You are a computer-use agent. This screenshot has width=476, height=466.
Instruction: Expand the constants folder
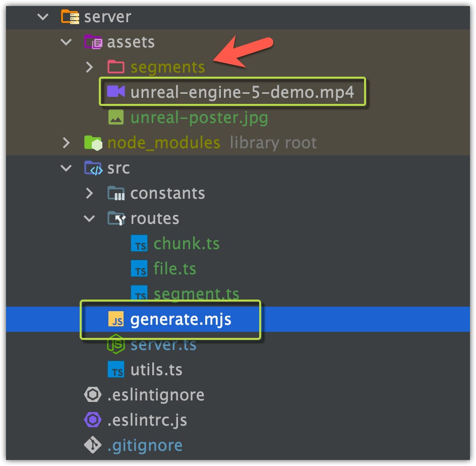(90, 193)
